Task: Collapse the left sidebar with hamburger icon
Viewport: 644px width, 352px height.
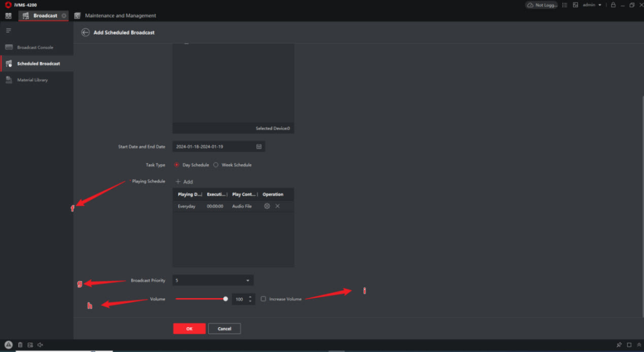Action: (9, 30)
